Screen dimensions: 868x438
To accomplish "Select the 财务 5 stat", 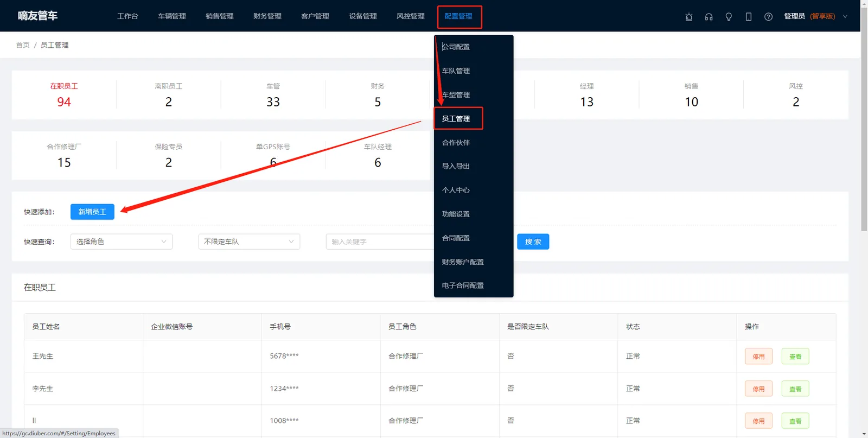I will click(378, 95).
